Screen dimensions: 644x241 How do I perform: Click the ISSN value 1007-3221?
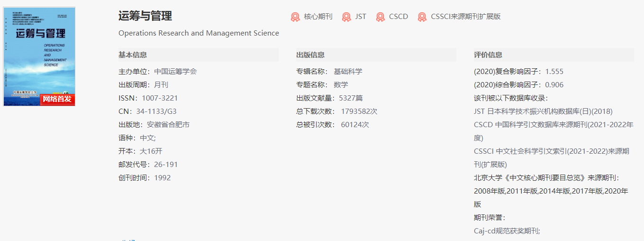pyautogui.click(x=160, y=98)
